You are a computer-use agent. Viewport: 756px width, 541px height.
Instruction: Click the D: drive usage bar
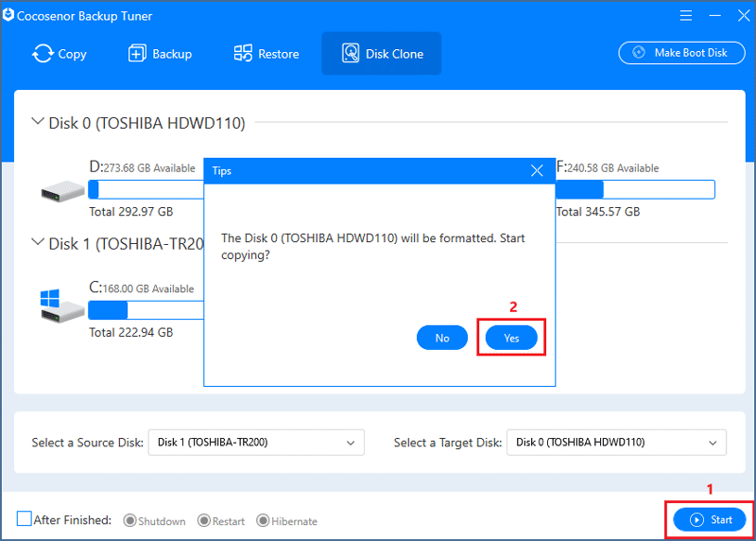pyautogui.click(x=146, y=189)
